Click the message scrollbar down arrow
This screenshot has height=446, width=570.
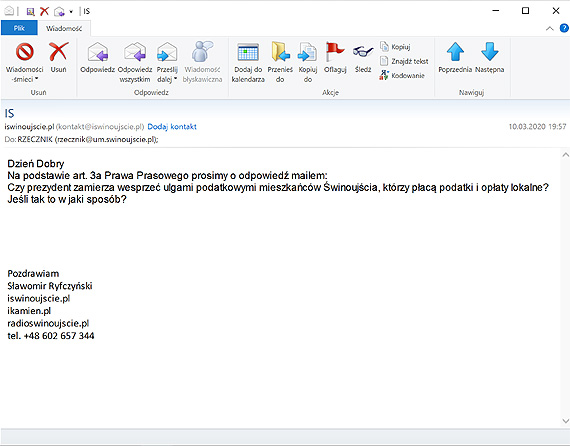(x=565, y=421)
